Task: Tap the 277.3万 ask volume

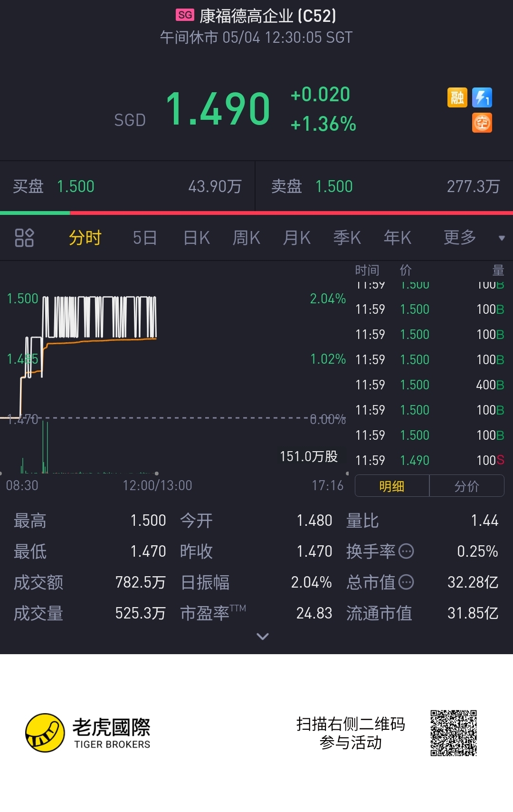Action: click(x=473, y=186)
